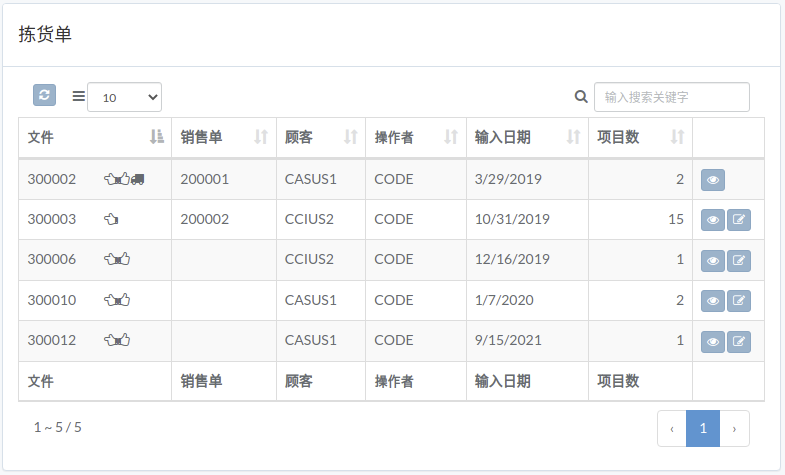Sort by the 操作者 column header
The height and width of the screenshot is (475, 785).
click(x=416, y=137)
